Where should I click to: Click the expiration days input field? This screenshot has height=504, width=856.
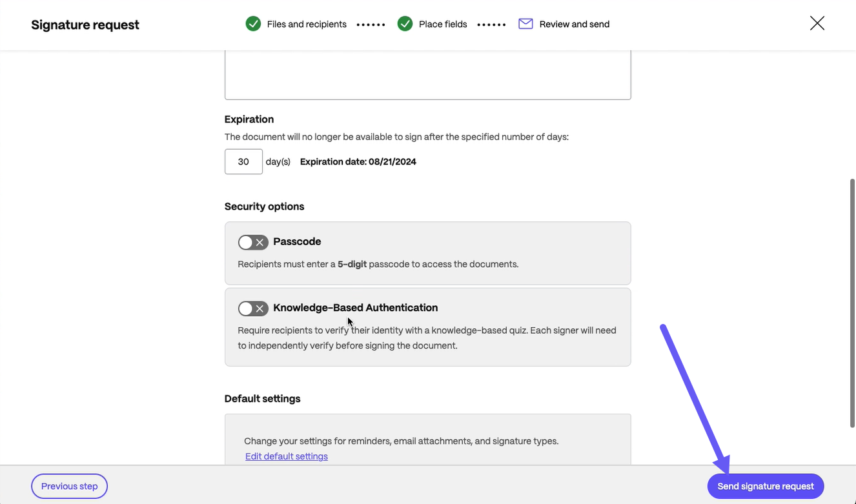tap(243, 161)
